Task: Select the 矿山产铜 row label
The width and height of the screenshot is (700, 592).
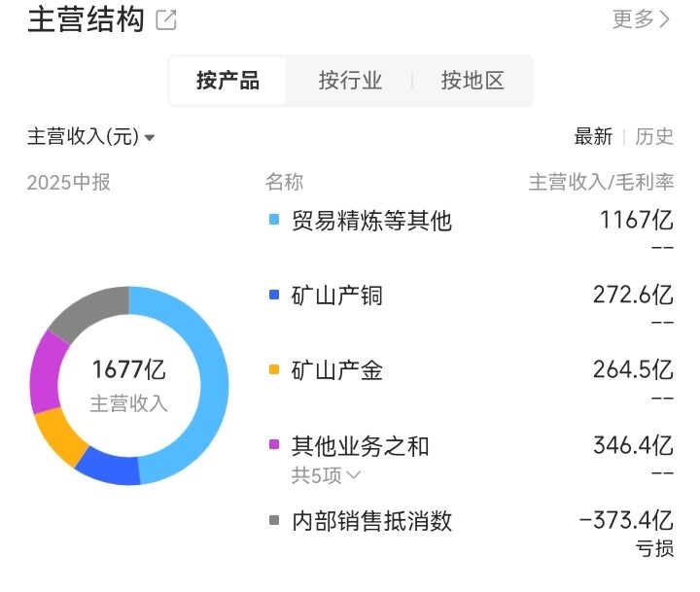Action: (337, 296)
